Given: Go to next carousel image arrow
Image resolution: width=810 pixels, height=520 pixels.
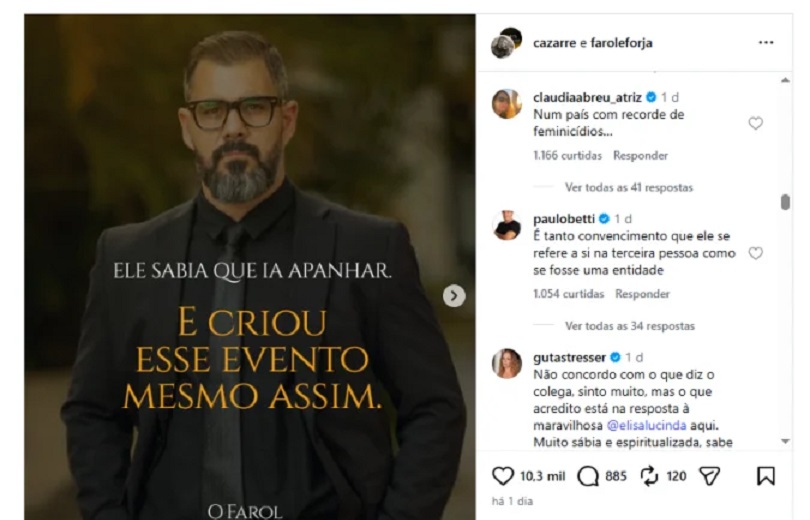Looking at the screenshot, I should (x=454, y=296).
